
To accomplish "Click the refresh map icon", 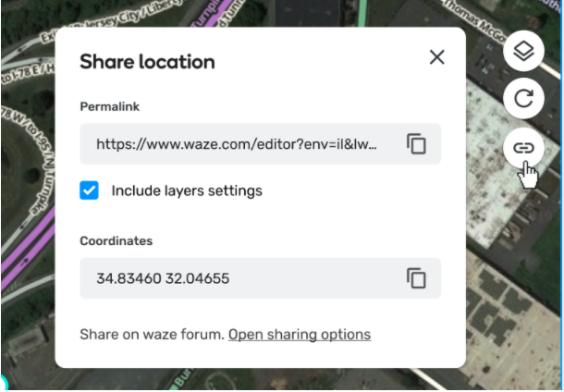I will 523,99.
